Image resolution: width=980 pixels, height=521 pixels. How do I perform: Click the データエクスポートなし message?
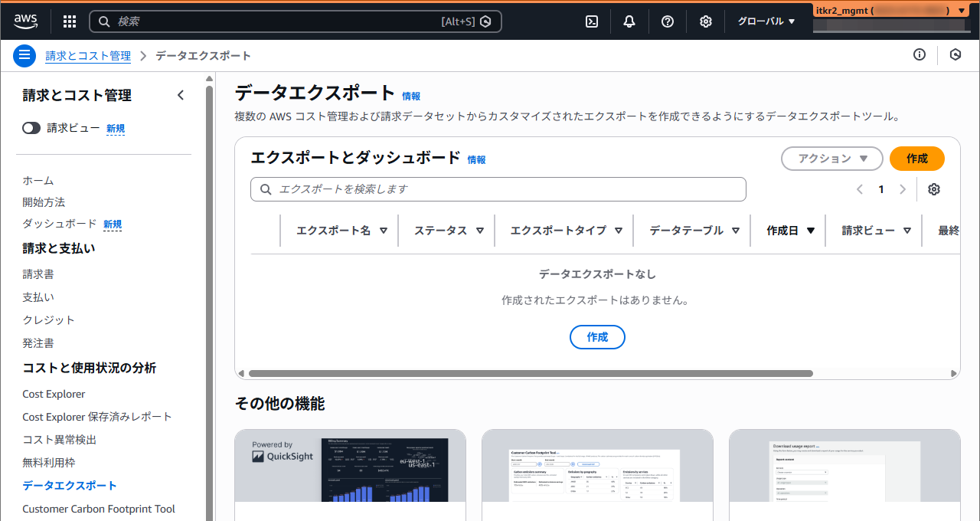click(x=597, y=274)
